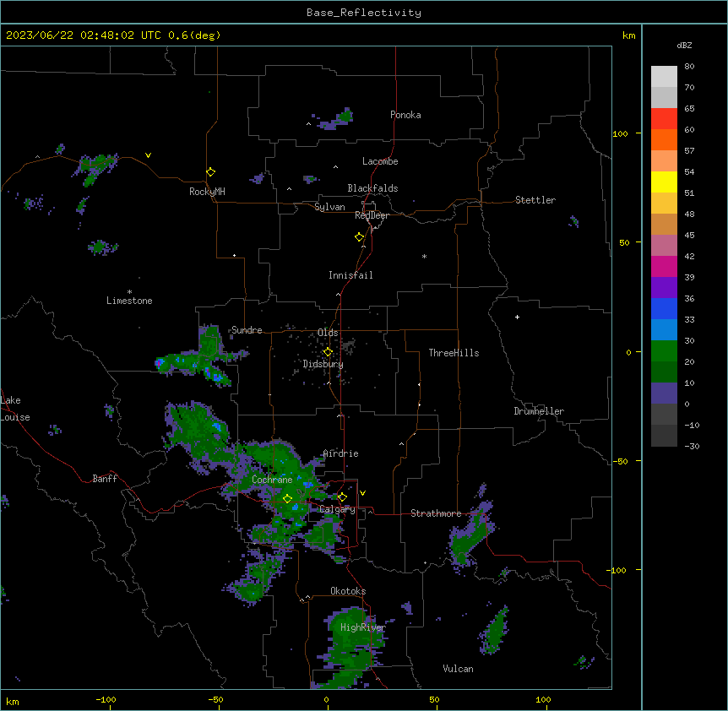
Task: Select the bright green 20-30 dBZ swatch
Action: 664,351
